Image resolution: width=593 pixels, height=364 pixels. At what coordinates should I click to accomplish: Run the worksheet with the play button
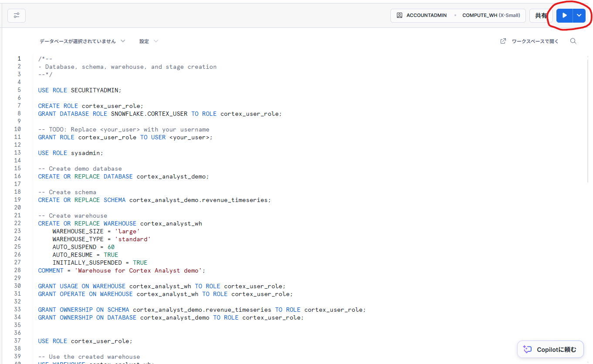coord(564,16)
